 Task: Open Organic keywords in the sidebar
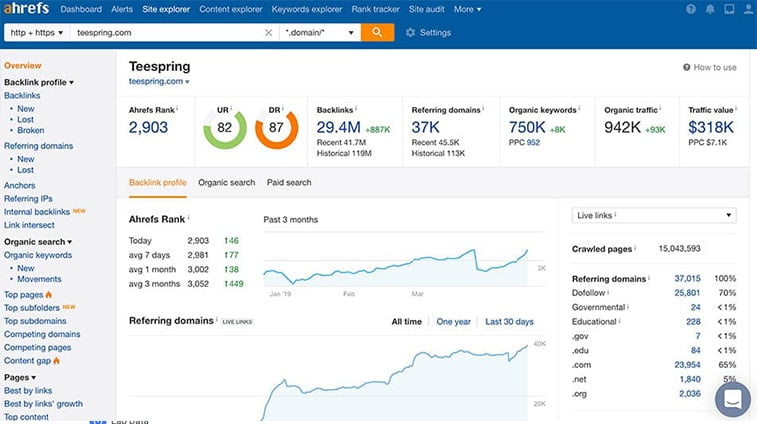click(38, 255)
